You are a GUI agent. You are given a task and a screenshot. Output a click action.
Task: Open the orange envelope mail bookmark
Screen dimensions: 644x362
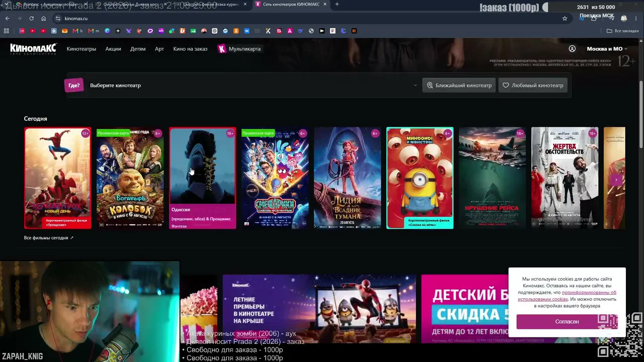64,31
